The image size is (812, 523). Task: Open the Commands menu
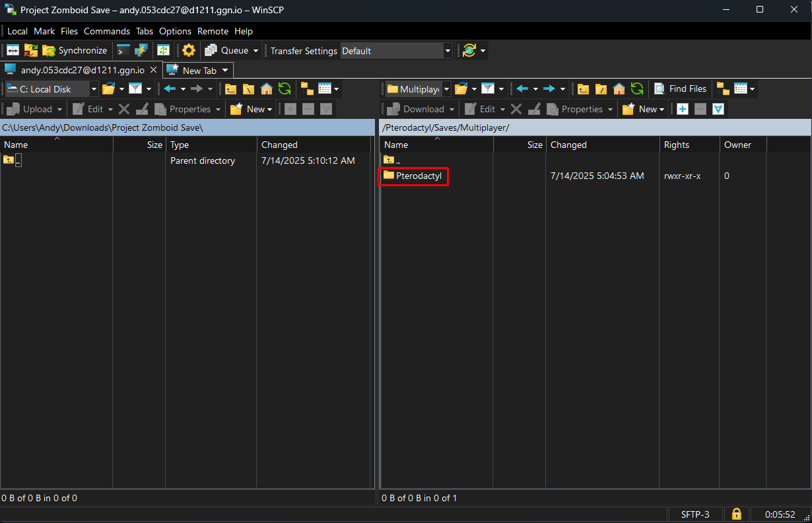pos(107,31)
